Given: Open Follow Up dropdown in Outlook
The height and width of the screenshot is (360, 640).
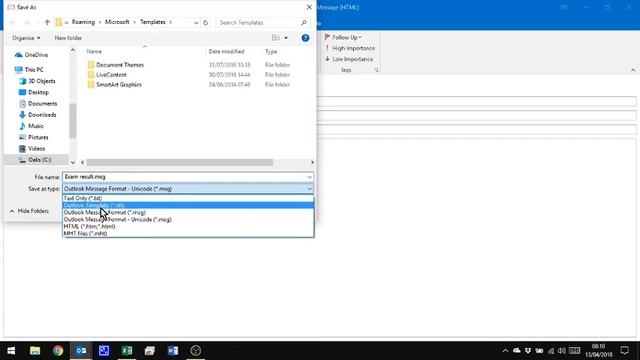Looking at the screenshot, I should 343,37.
